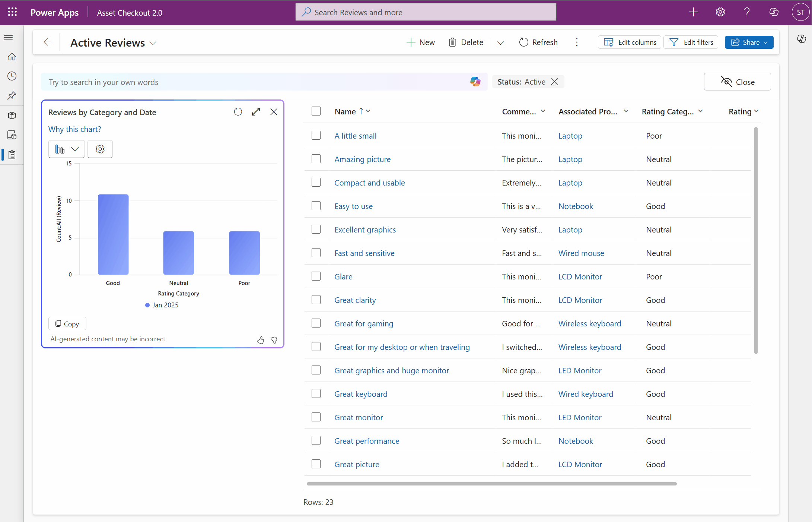This screenshot has height=522, width=812.
Task: Select all rows with the header checkbox
Action: click(316, 111)
